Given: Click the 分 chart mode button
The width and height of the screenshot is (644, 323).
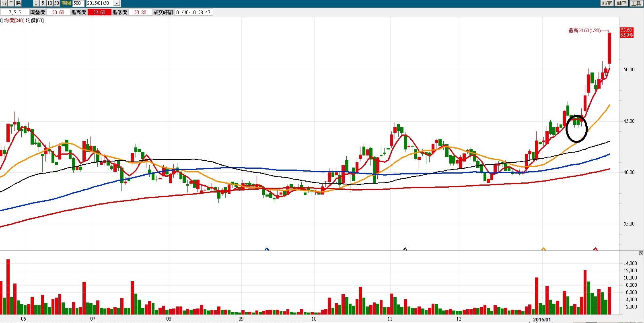Looking at the screenshot, I should [4, 3].
